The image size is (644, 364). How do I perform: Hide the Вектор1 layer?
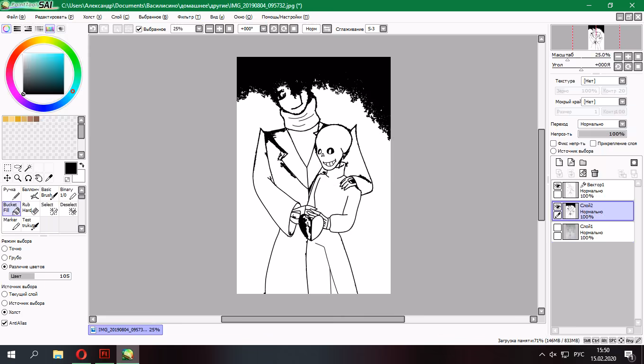click(557, 186)
